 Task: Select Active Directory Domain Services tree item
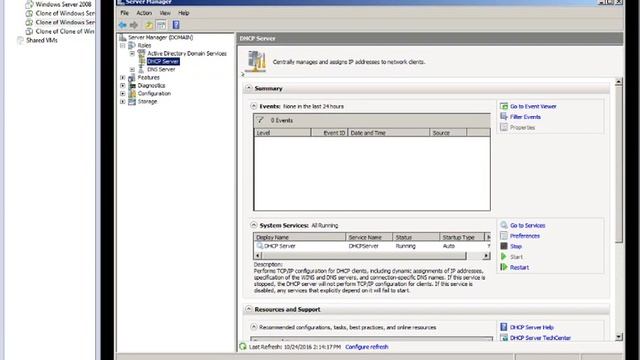187,53
